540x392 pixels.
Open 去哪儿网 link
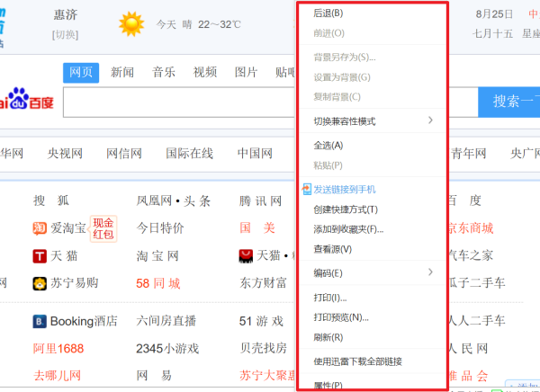coord(58,376)
